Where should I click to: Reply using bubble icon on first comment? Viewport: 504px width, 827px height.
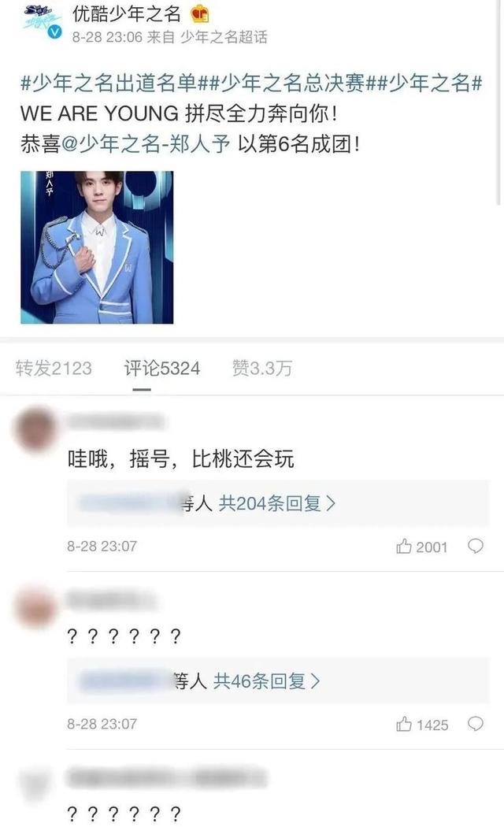pyautogui.click(x=476, y=547)
